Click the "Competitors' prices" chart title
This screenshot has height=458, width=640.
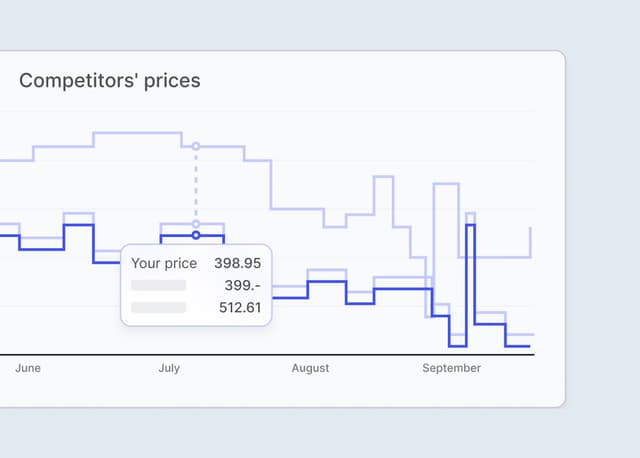110,81
